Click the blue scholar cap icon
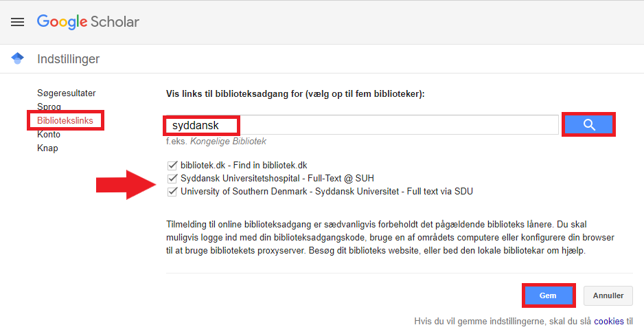Screen dimensions: 644x336 [17, 58]
